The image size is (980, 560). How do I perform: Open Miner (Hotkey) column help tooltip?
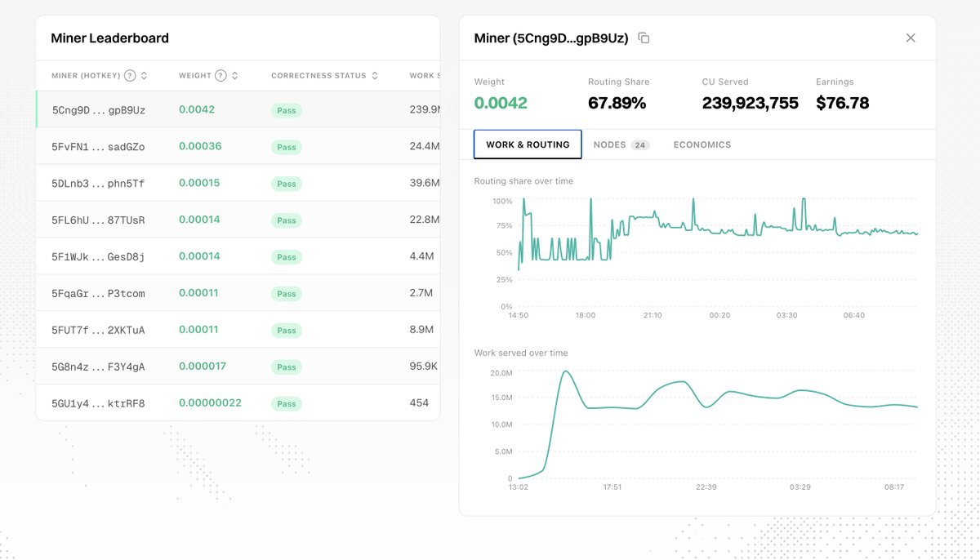tap(129, 76)
